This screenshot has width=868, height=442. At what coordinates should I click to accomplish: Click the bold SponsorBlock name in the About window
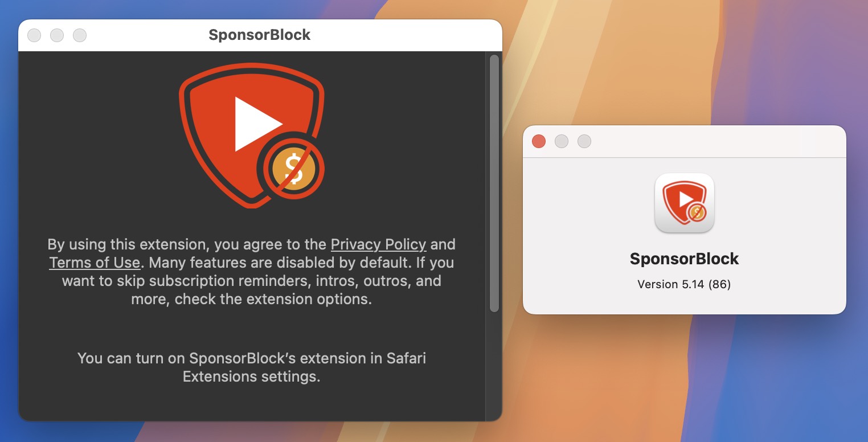[x=684, y=258]
